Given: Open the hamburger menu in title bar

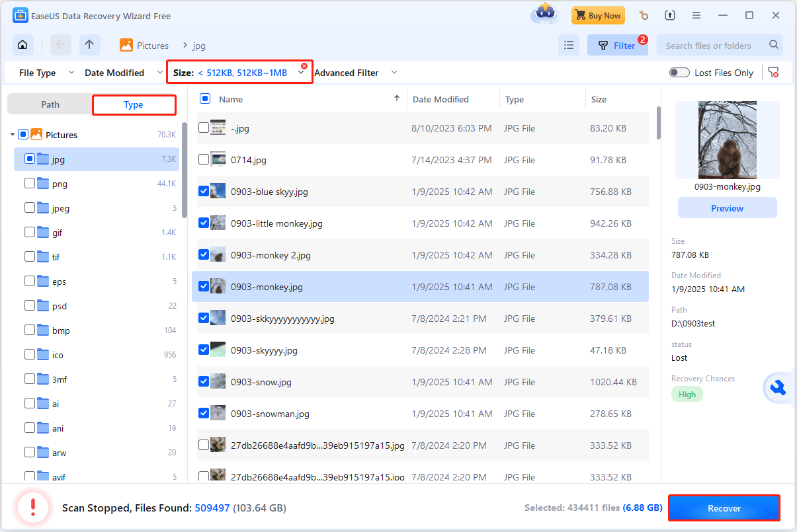Looking at the screenshot, I should click(x=696, y=15).
